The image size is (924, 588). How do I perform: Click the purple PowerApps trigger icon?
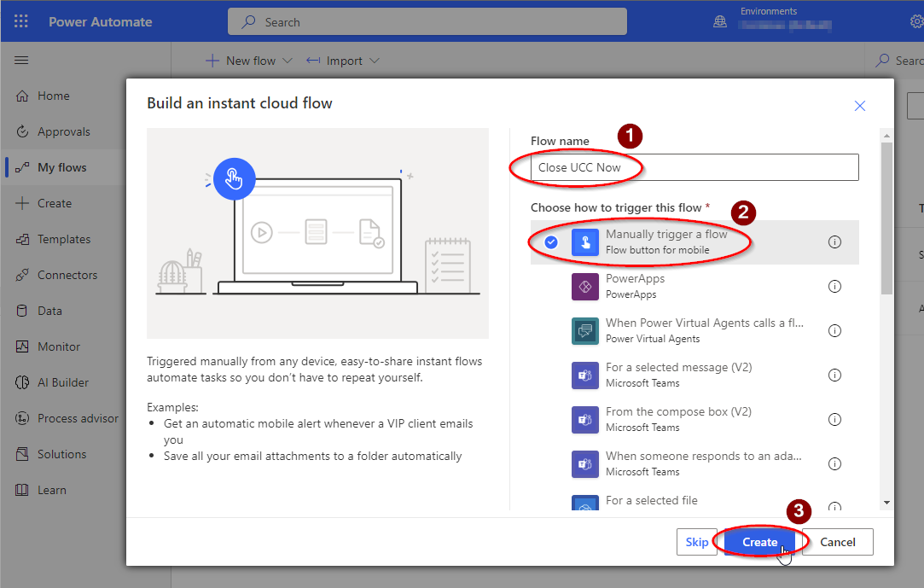585,287
